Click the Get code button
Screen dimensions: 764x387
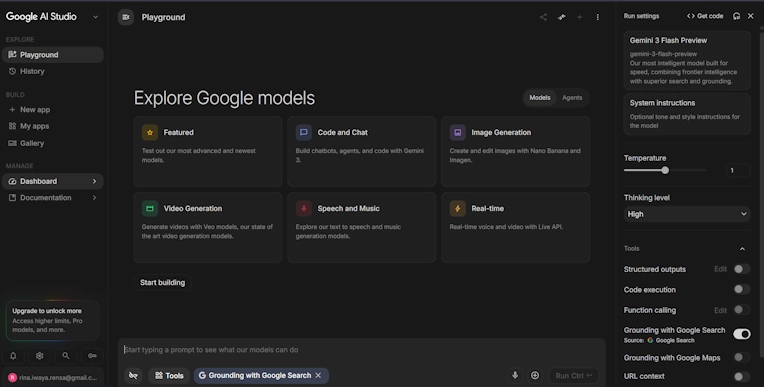pos(705,16)
